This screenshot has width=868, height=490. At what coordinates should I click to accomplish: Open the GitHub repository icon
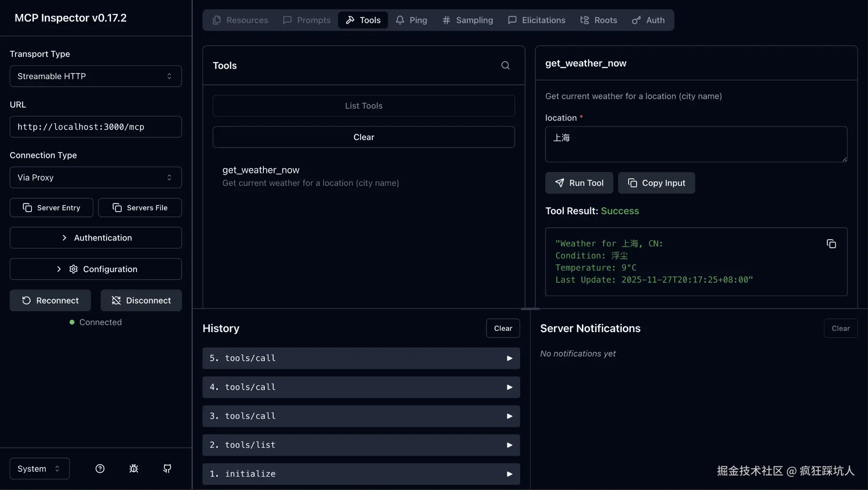point(167,469)
